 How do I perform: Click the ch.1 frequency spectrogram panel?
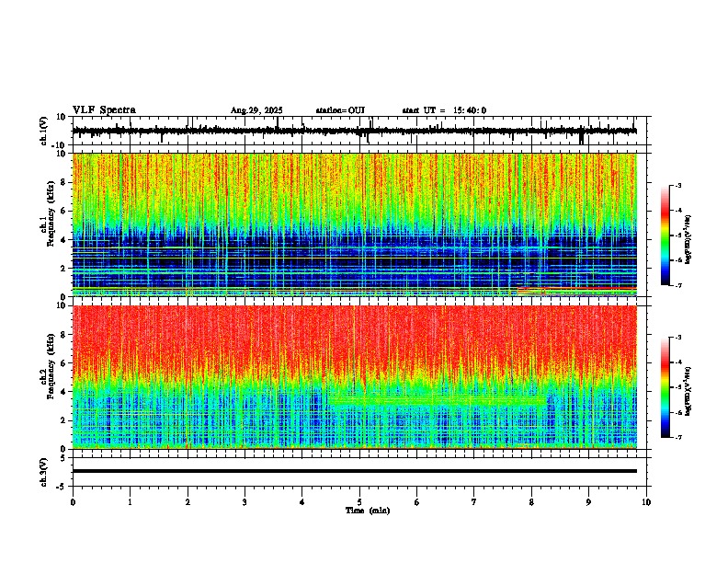coord(355,224)
